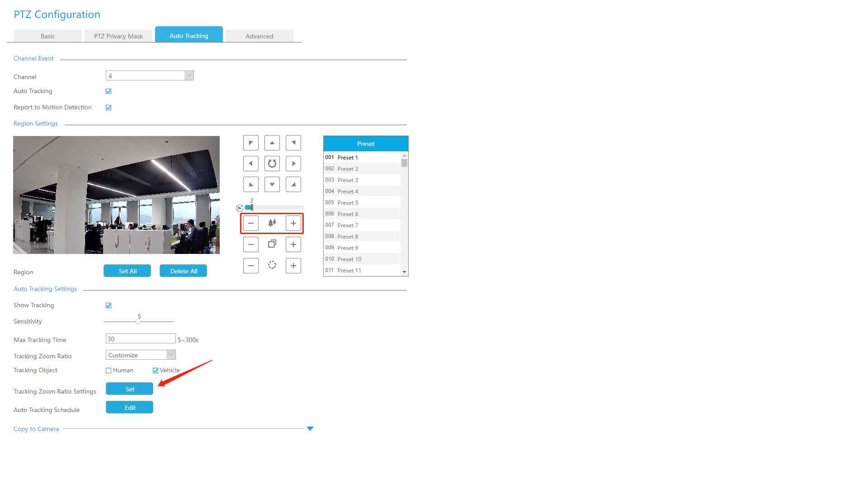The height and width of the screenshot is (488, 868).
Task: Pan camera up-left with diagonal arrow
Action: click(x=251, y=143)
